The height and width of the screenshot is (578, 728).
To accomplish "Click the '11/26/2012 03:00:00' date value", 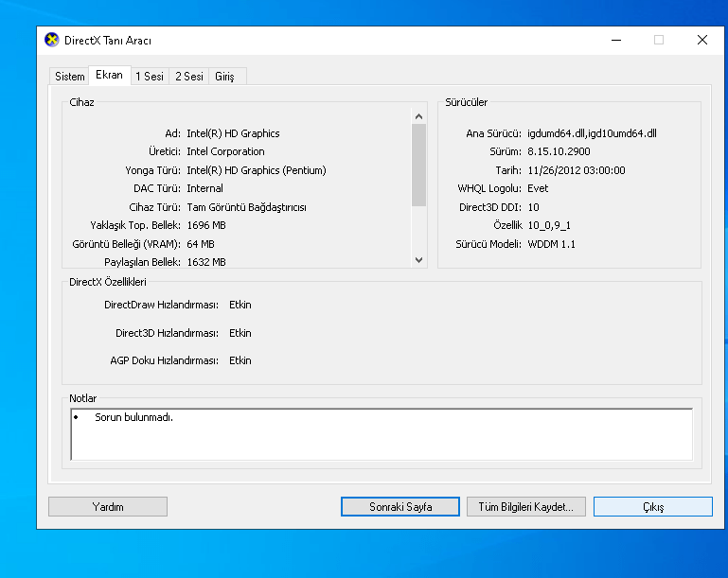I will (577, 170).
